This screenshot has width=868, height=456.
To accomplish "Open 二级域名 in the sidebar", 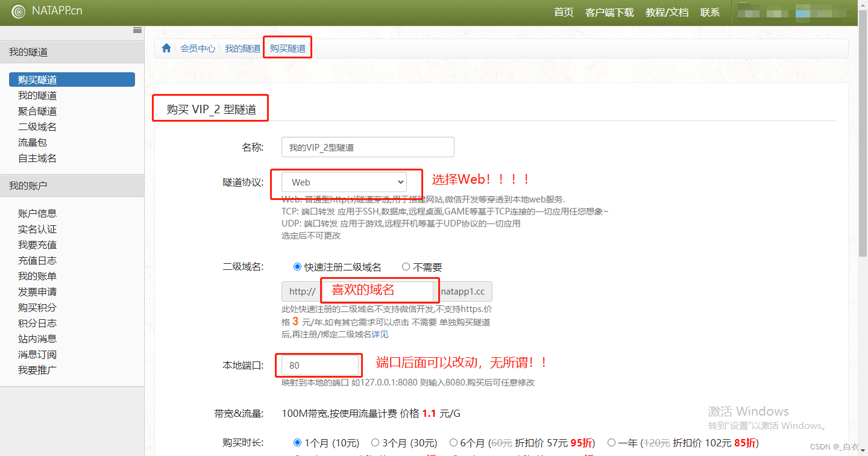I will point(37,126).
